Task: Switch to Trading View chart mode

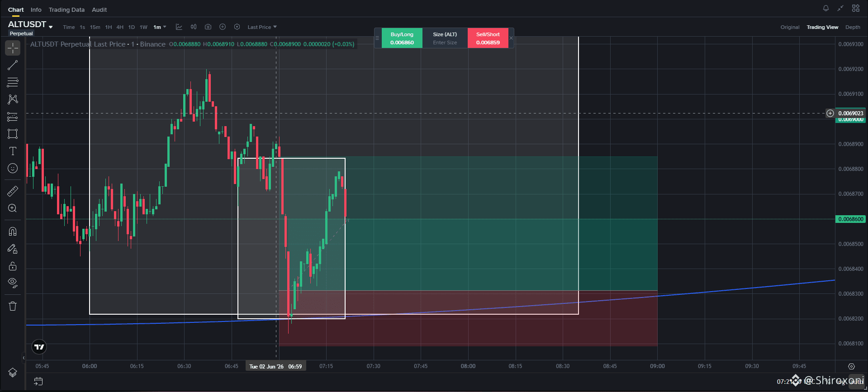Action: point(822,27)
